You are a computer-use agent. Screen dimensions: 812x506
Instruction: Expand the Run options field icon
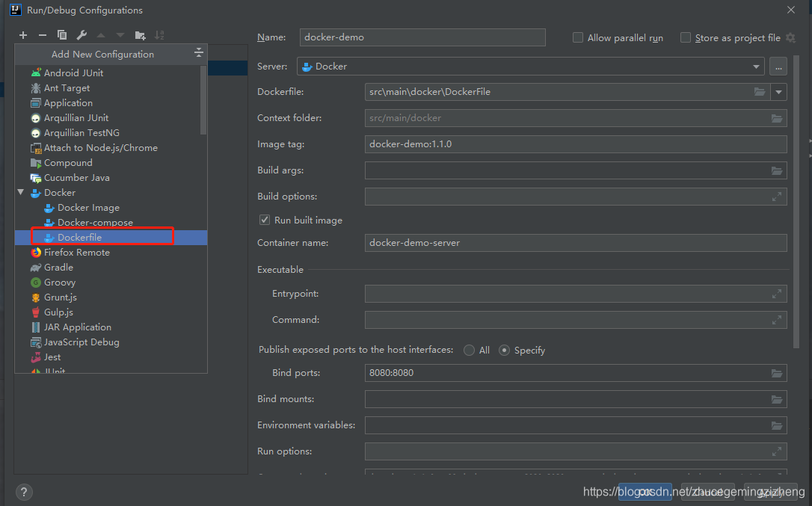click(x=777, y=451)
